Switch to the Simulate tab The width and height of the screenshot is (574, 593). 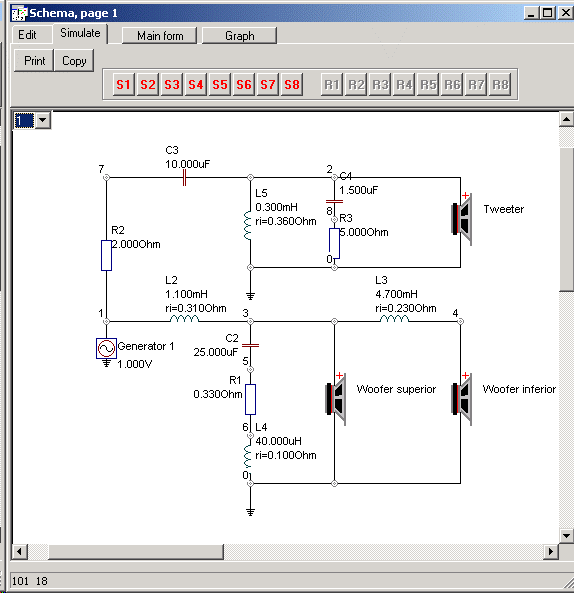[80, 33]
